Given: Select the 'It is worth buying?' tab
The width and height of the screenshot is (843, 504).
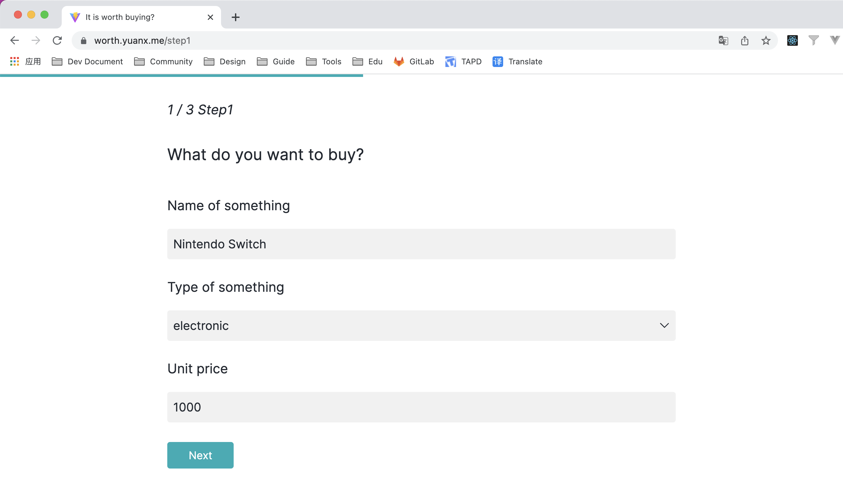Looking at the screenshot, I should click(x=141, y=17).
